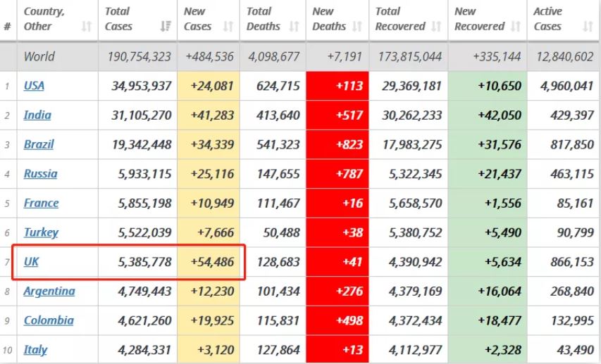Open the Turkey country link
Image resolution: width=601 pixels, height=364 pixels.
pos(41,232)
